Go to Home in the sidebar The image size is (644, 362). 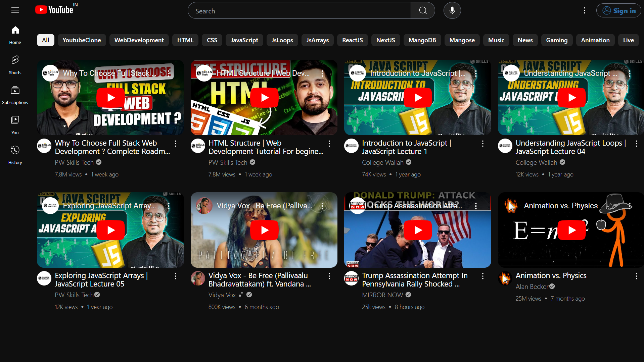point(15,35)
